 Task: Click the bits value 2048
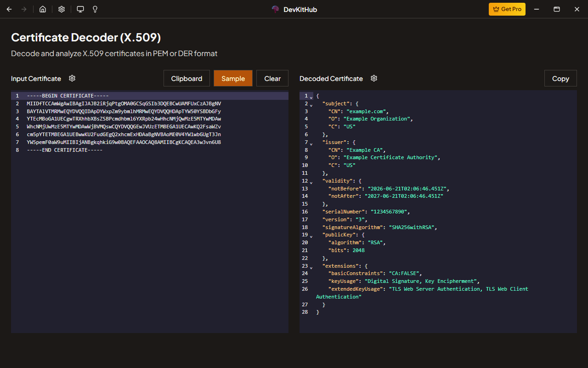coord(359,250)
